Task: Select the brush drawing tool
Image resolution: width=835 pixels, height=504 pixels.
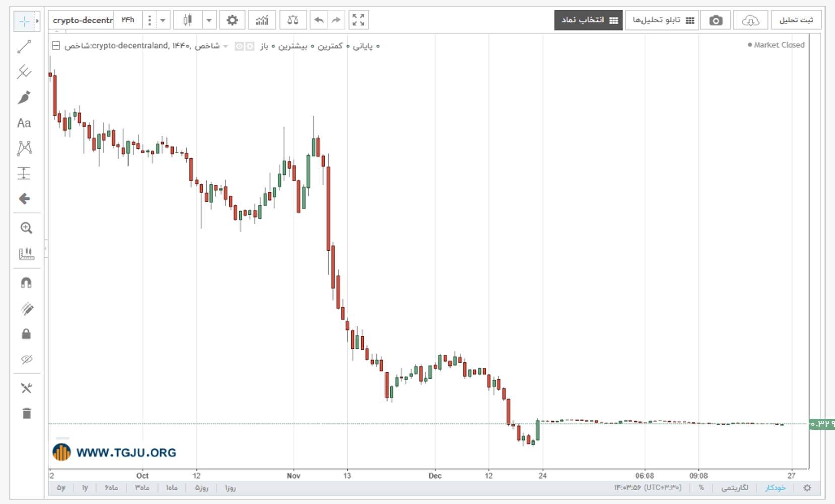Action: tap(24, 97)
